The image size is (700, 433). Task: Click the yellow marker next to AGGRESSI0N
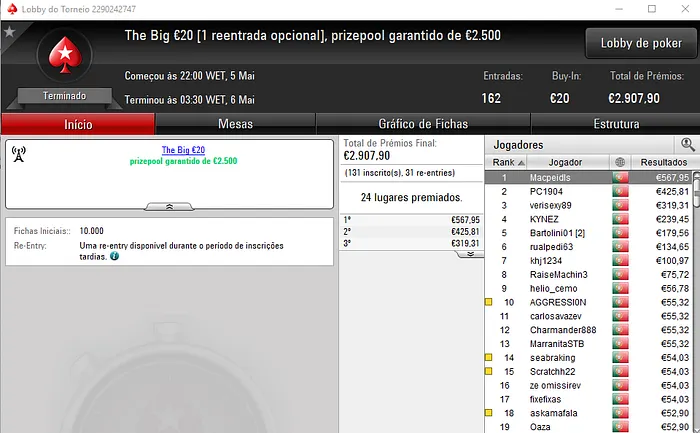click(x=488, y=302)
